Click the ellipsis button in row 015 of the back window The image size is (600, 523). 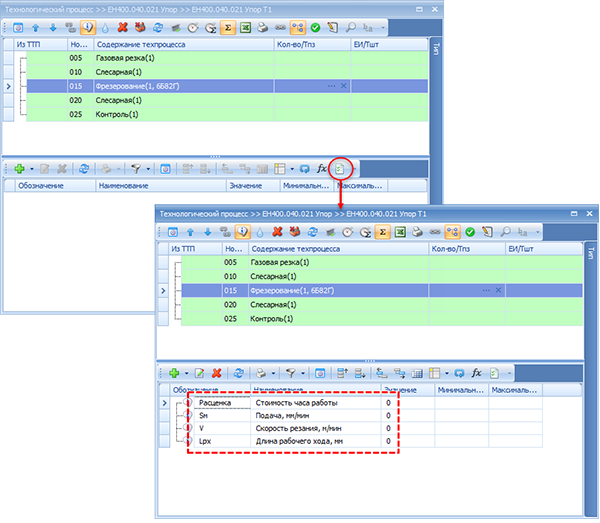click(331, 86)
